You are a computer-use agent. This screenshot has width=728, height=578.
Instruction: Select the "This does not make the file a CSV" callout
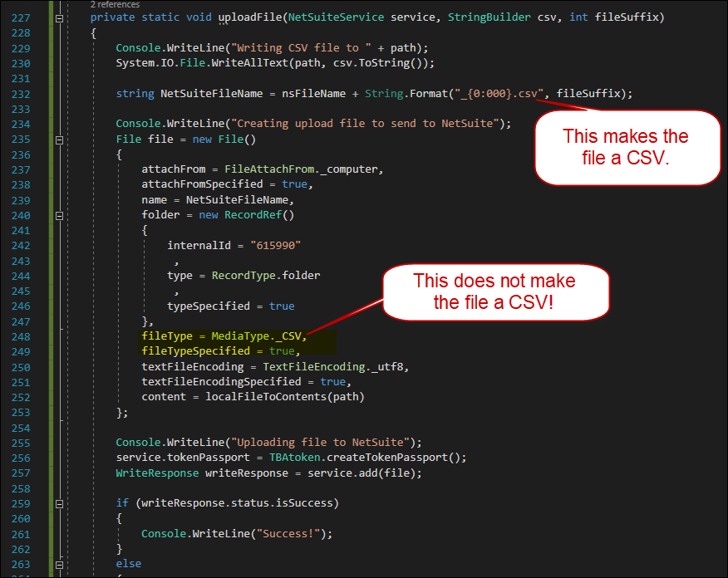coord(494,292)
